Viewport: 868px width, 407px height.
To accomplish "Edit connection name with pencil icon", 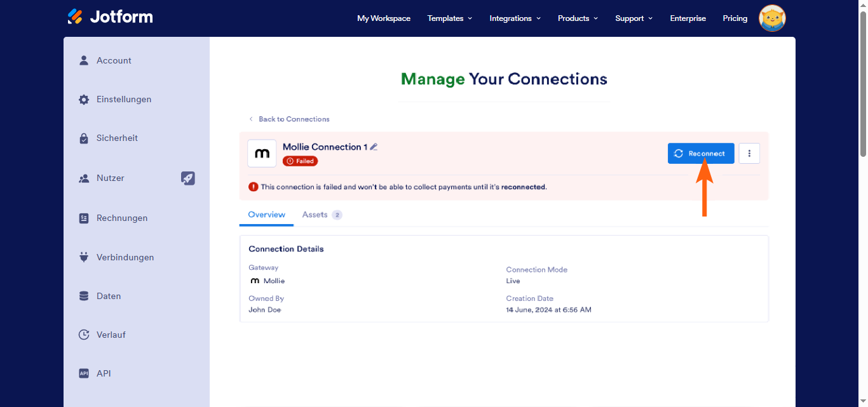I will click(374, 147).
